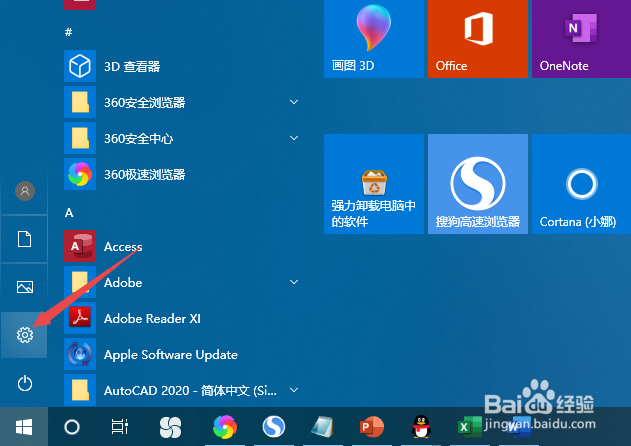Open the OneNote tile
This screenshot has height=446, width=631.
[582, 39]
